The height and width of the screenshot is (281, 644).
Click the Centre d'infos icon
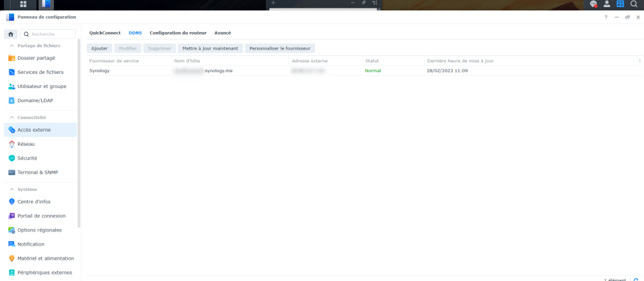tap(12, 201)
